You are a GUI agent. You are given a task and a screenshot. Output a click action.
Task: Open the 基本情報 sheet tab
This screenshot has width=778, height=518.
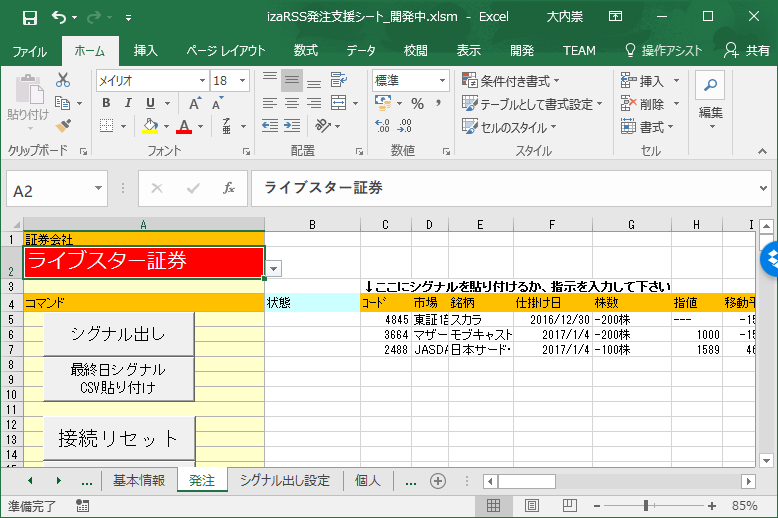[x=139, y=480]
